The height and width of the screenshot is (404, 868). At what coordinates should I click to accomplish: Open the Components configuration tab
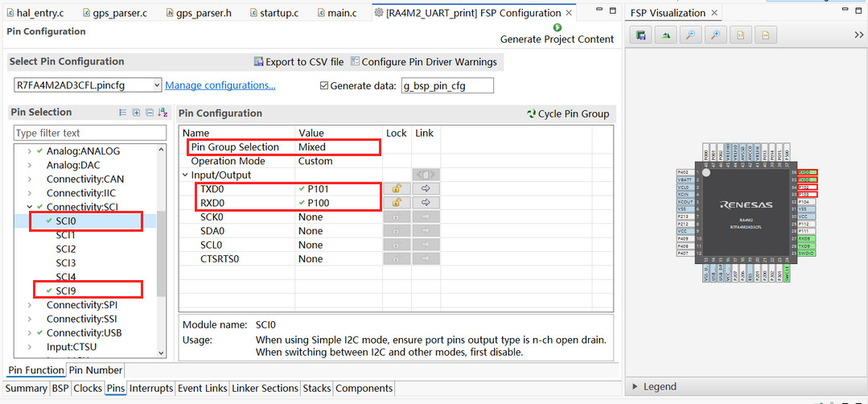coord(364,389)
